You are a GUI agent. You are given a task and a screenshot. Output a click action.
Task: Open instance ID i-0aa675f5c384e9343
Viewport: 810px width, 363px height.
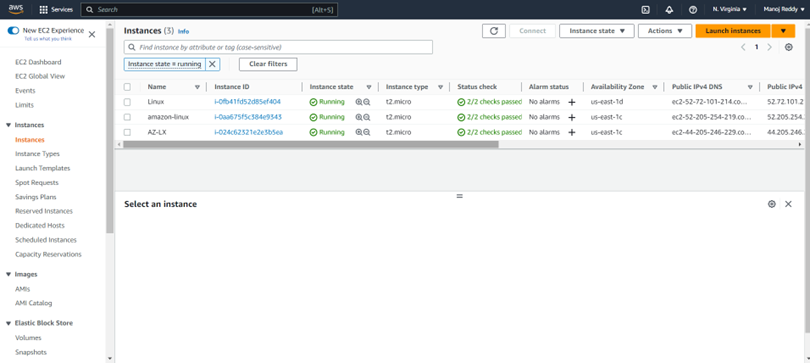tap(248, 117)
